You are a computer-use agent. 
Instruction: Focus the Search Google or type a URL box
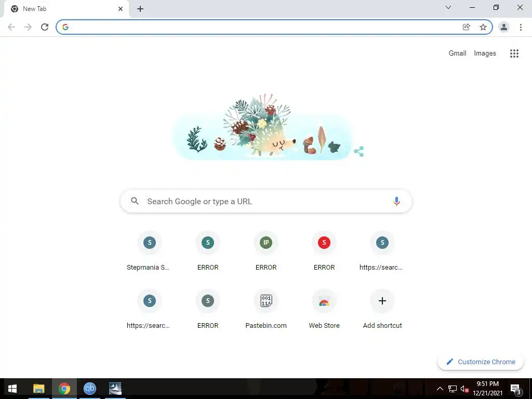click(x=266, y=201)
